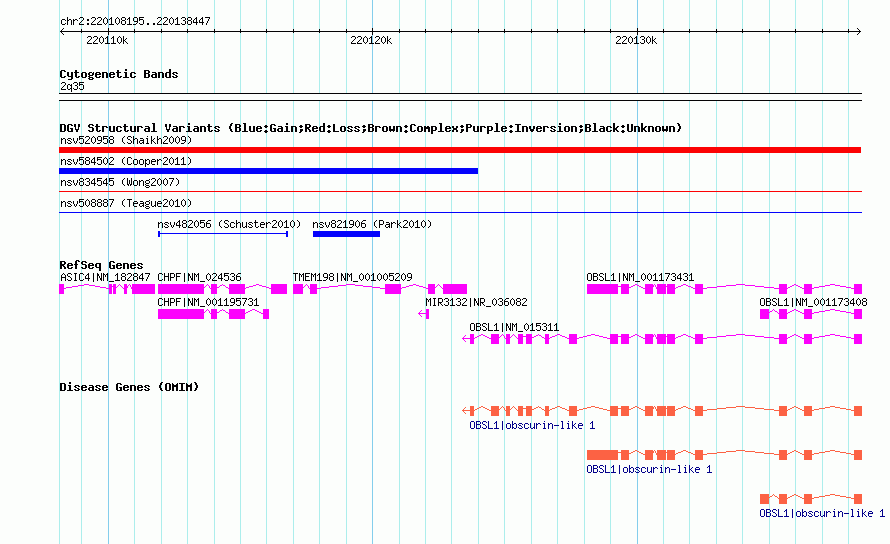Click the MIR3132|NR_036082 gene label
The height and width of the screenshot is (544, 890).
476,302
